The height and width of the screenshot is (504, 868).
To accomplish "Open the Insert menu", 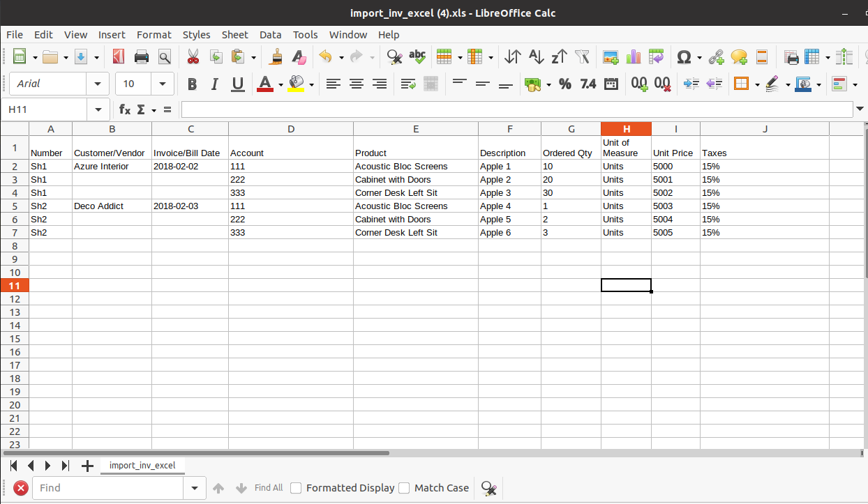I will tap(112, 34).
